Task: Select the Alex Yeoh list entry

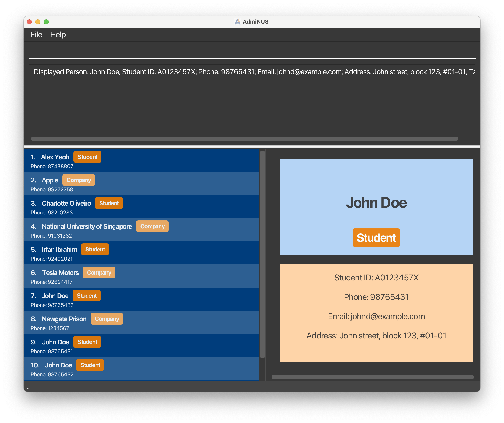Action: [55, 157]
